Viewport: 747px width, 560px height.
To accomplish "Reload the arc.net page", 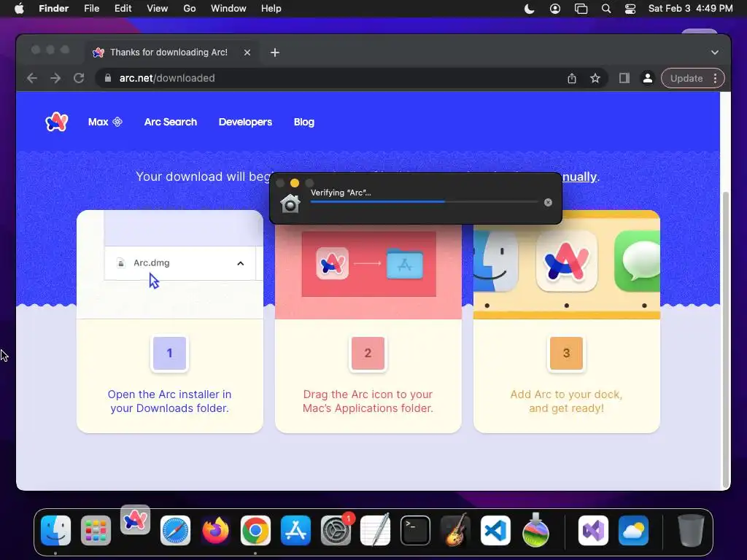I will click(79, 78).
